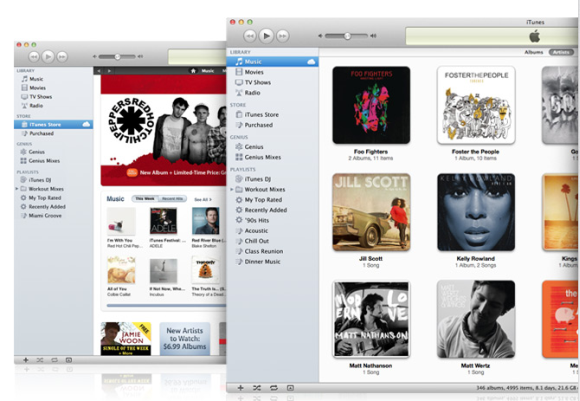Open the Music tab in store navigation bar

pyautogui.click(x=208, y=71)
